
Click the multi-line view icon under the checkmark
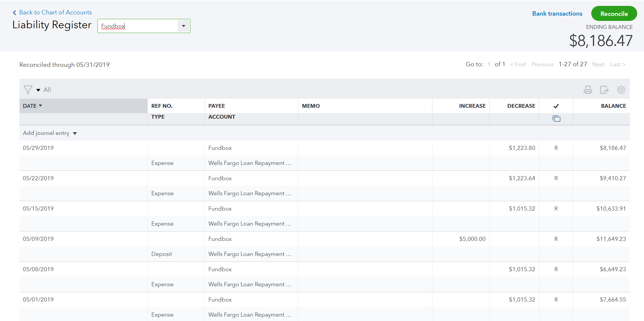[556, 119]
